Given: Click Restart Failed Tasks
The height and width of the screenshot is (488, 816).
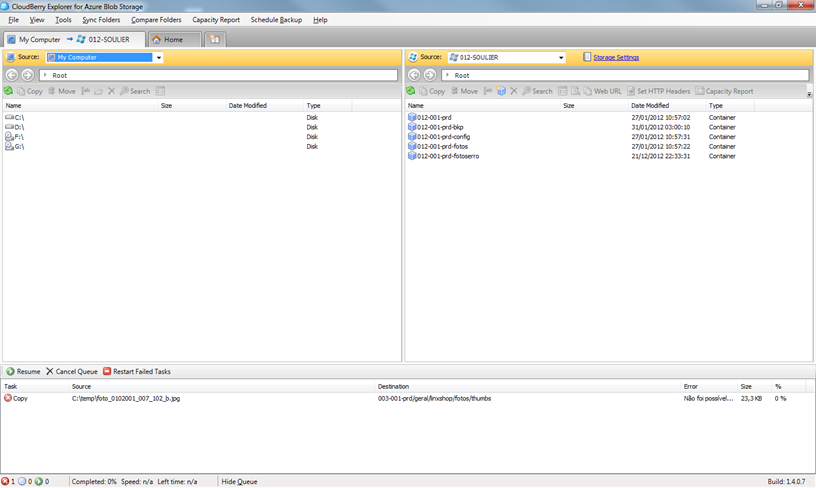Looking at the screenshot, I should pyautogui.click(x=137, y=371).
